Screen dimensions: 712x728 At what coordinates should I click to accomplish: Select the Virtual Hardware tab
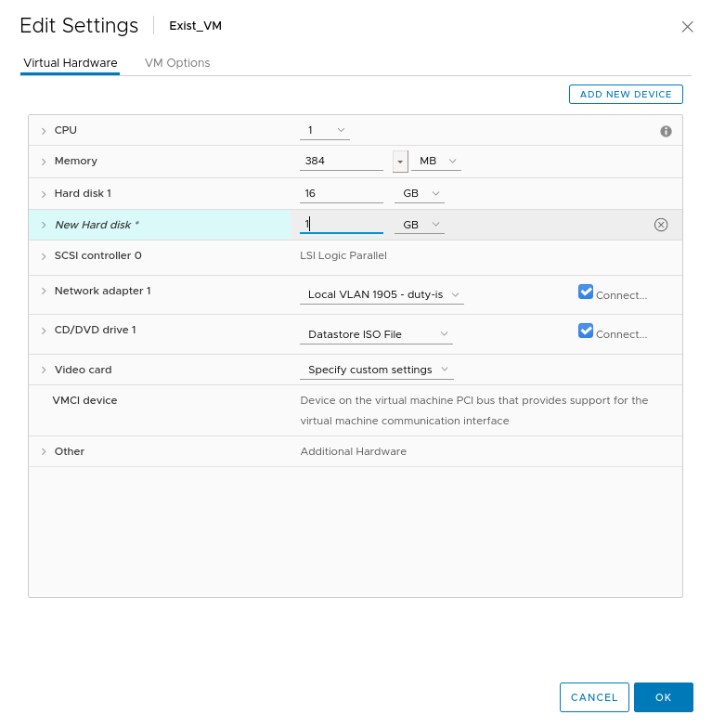pos(71,63)
